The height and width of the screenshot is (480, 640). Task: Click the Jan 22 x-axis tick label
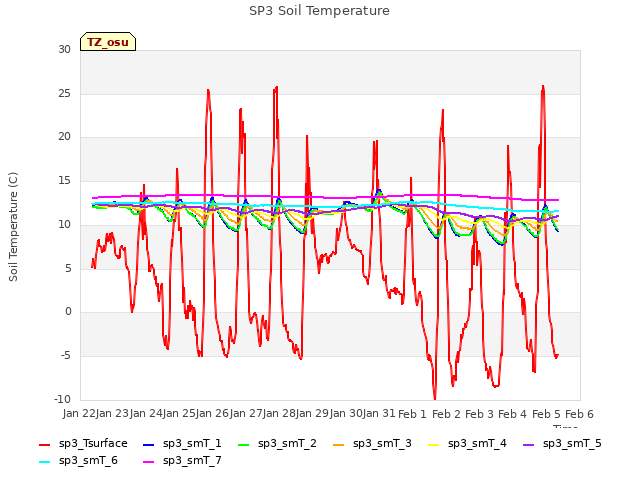[79, 414]
